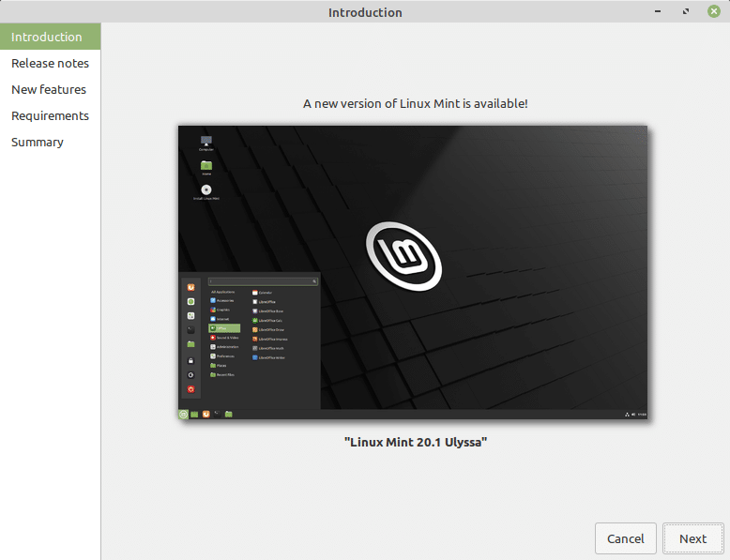
Task: Click the Home folder icon in the preview
Action: 206,168
